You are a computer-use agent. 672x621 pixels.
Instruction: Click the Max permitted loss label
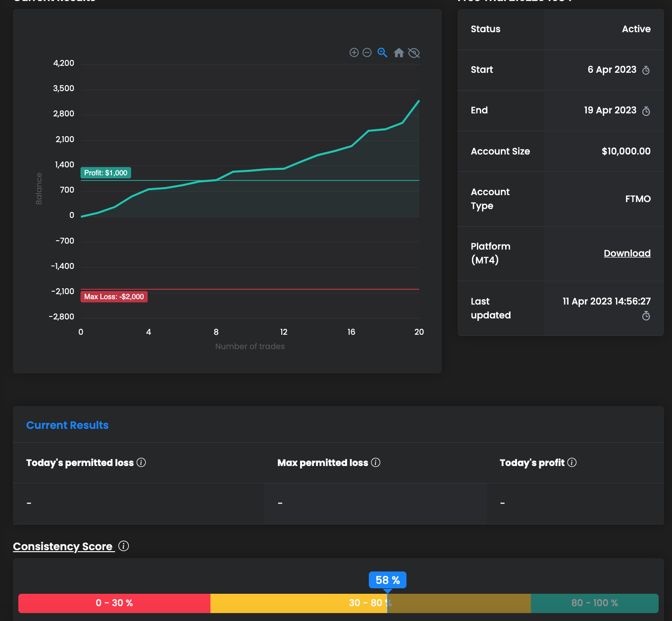point(323,463)
